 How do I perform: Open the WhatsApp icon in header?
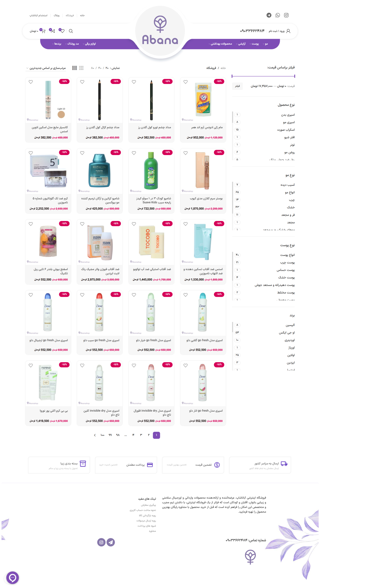[278, 15]
